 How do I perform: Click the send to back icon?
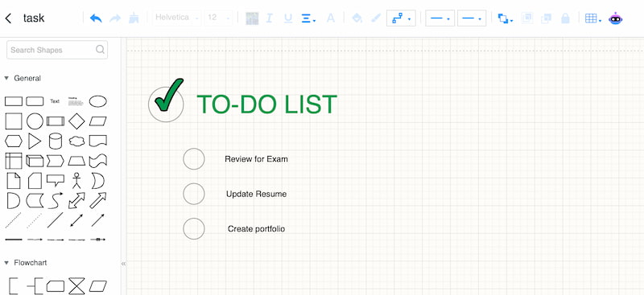(x=547, y=18)
